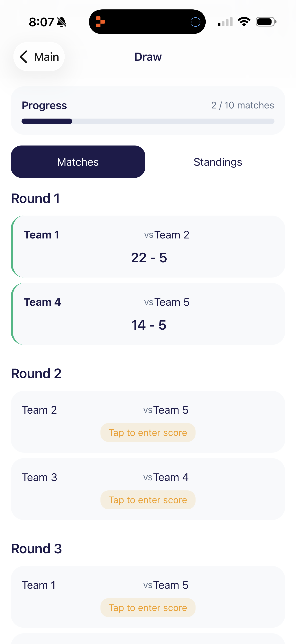
Task: Tap the Wi-Fi icon in the status bar
Action: click(244, 22)
